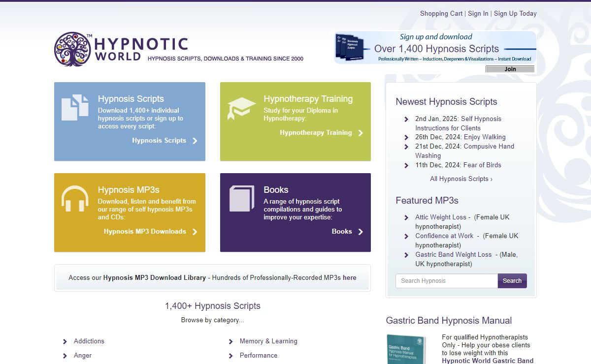591x364 pixels.
Task: Browse the Memory & Learning category
Action: (268, 341)
